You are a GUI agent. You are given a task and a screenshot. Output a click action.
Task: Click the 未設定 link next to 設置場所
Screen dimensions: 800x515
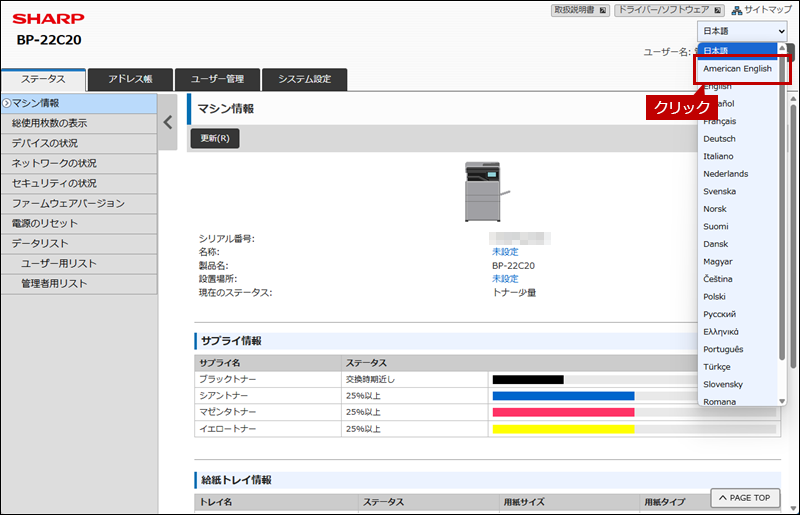(x=505, y=279)
